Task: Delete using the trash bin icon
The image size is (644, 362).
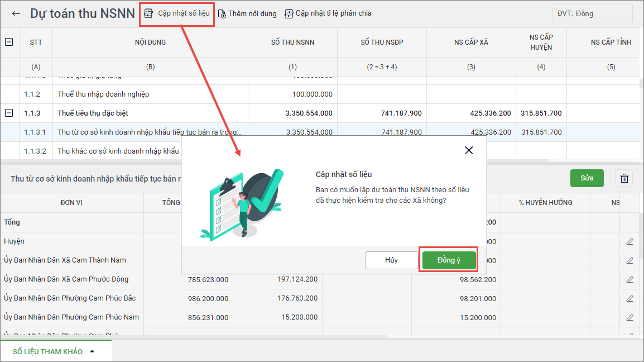Action: click(x=624, y=178)
